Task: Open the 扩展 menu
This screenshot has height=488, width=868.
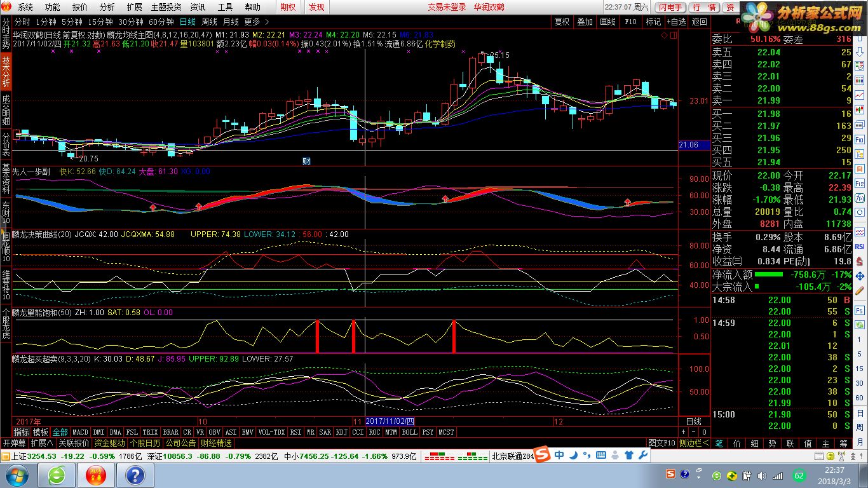Action: [x=134, y=7]
